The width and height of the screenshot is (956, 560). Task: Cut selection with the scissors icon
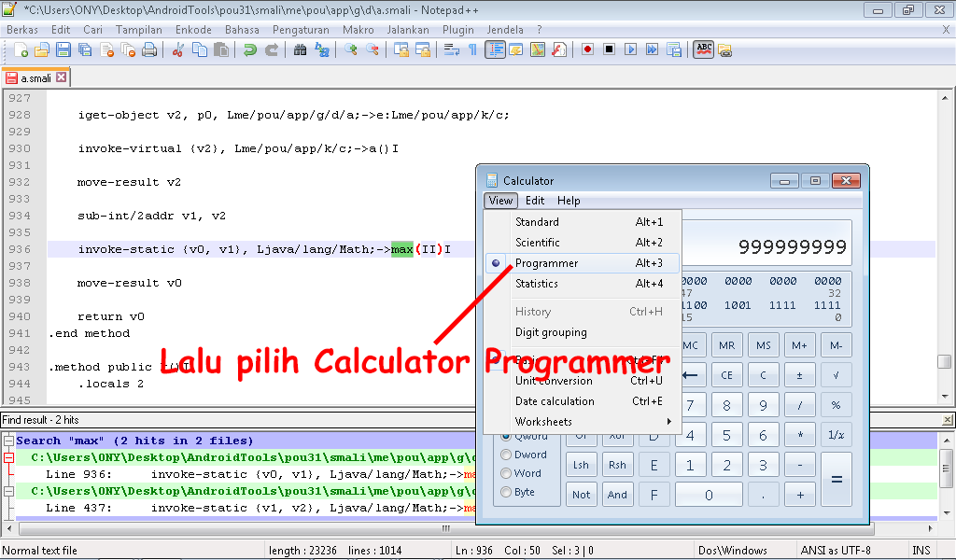(178, 50)
